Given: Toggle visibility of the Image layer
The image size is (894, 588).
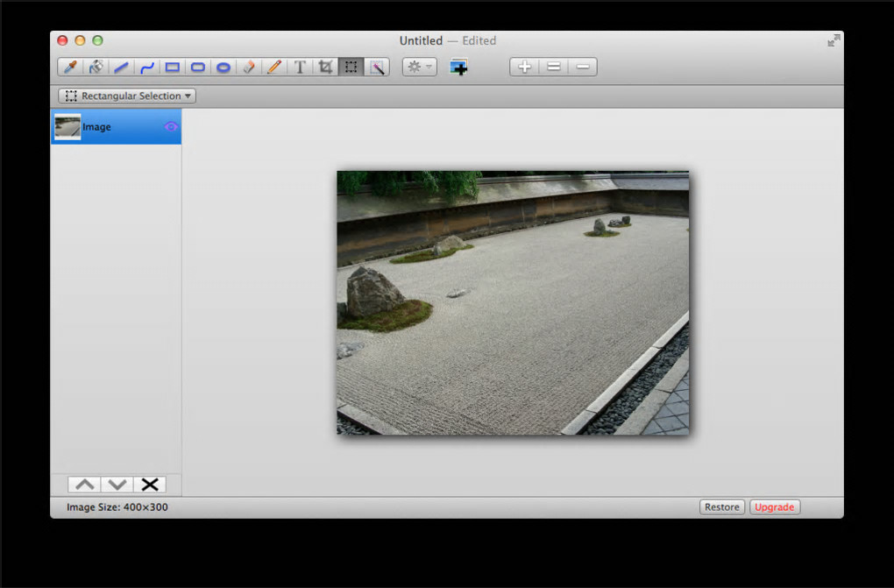Looking at the screenshot, I should (171, 127).
